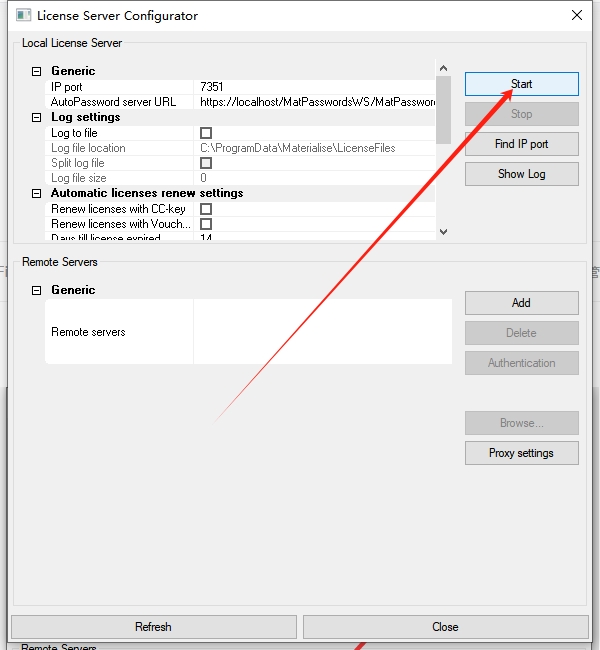Open Proxy settings
The width and height of the screenshot is (600, 650).
[x=522, y=453]
